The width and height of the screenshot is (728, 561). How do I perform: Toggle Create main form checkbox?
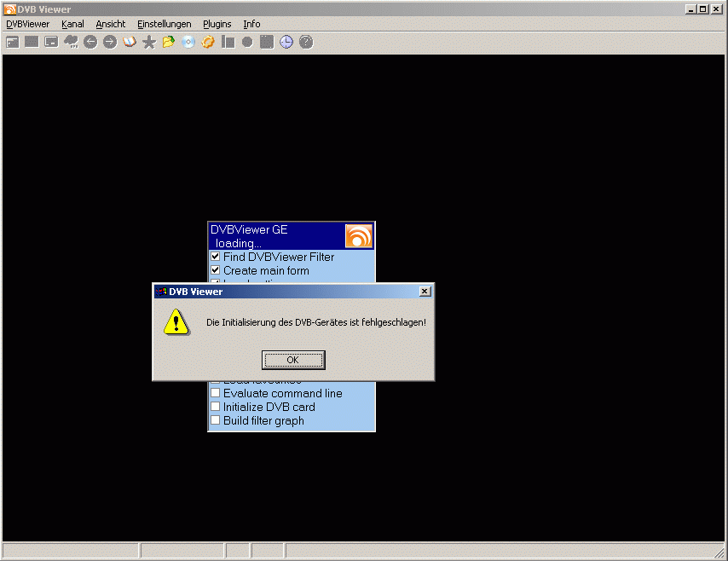[216, 269]
